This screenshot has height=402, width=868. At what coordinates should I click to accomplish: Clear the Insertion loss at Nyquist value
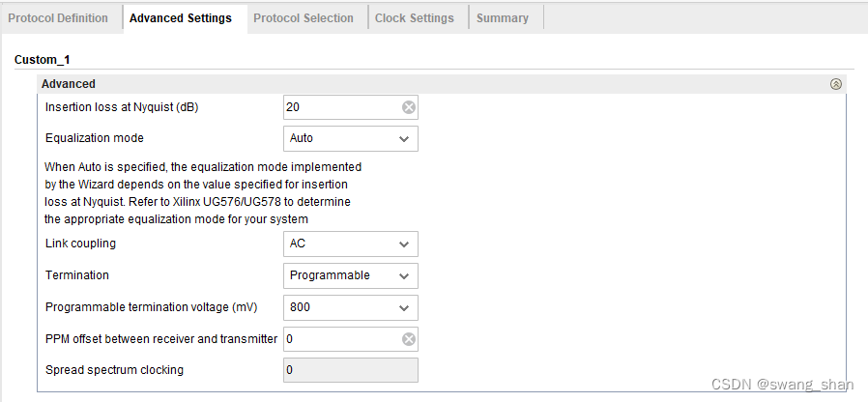pyautogui.click(x=408, y=107)
